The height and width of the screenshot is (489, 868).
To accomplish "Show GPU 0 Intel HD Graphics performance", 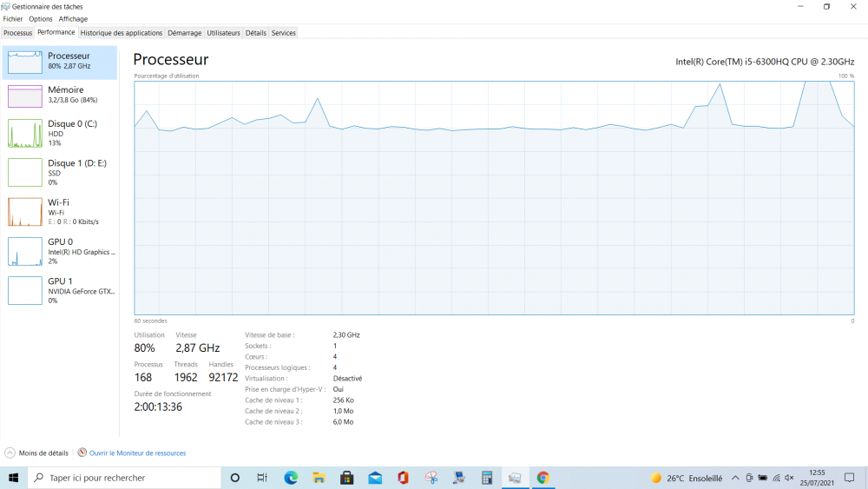I will [x=60, y=251].
